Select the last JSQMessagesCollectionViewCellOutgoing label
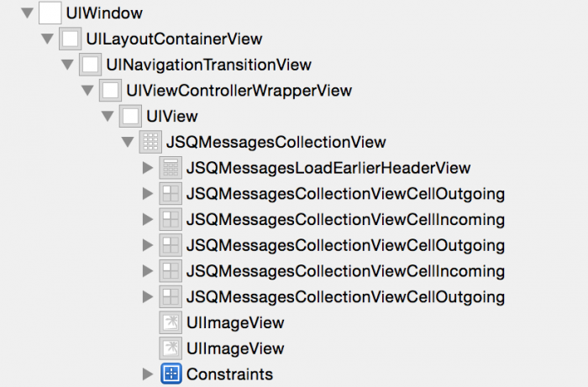 [345, 296]
